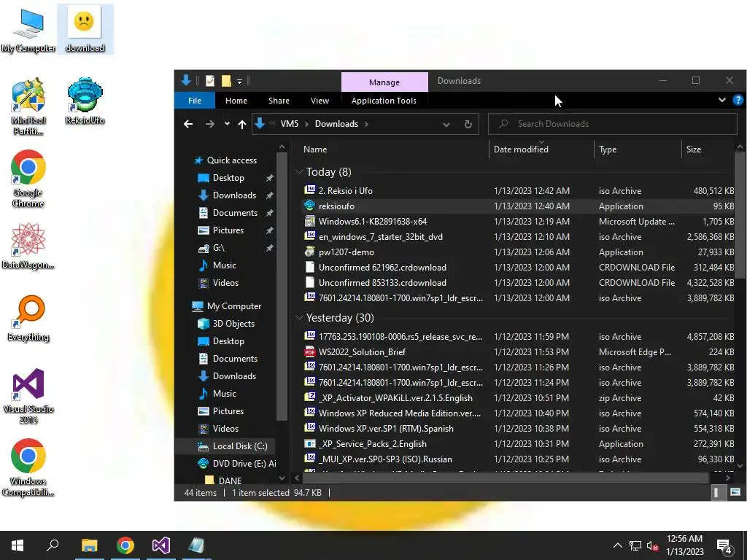Select Windows6.1-KB2891638-x64 update file

click(519, 222)
